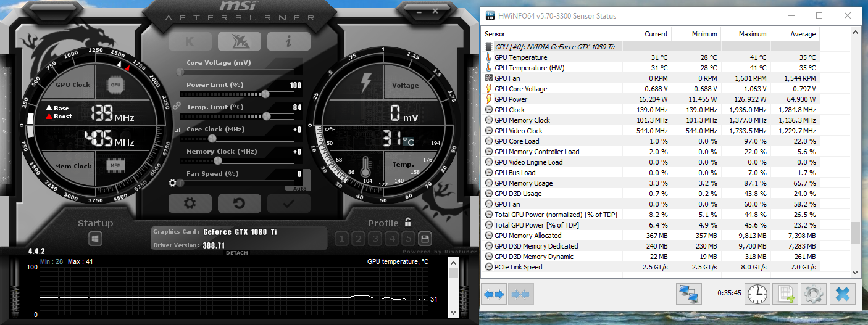Click the Sensor column header in HWiNFO
Viewport: 868px width, 325px height.
(x=552, y=34)
